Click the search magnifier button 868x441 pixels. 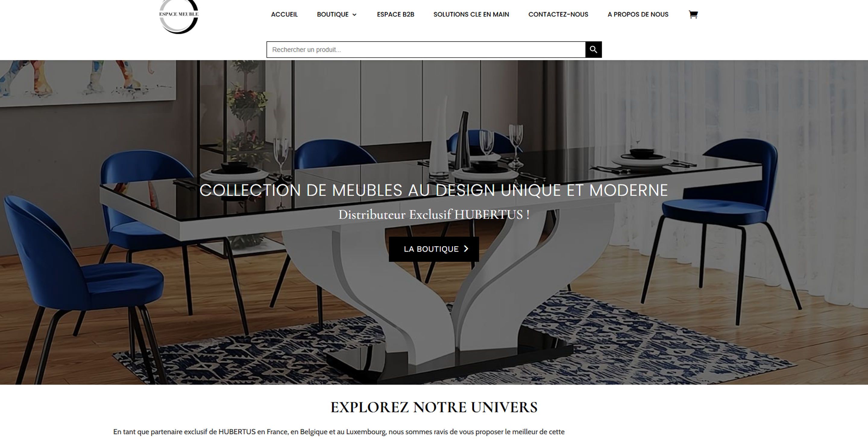tap(593, 49)
